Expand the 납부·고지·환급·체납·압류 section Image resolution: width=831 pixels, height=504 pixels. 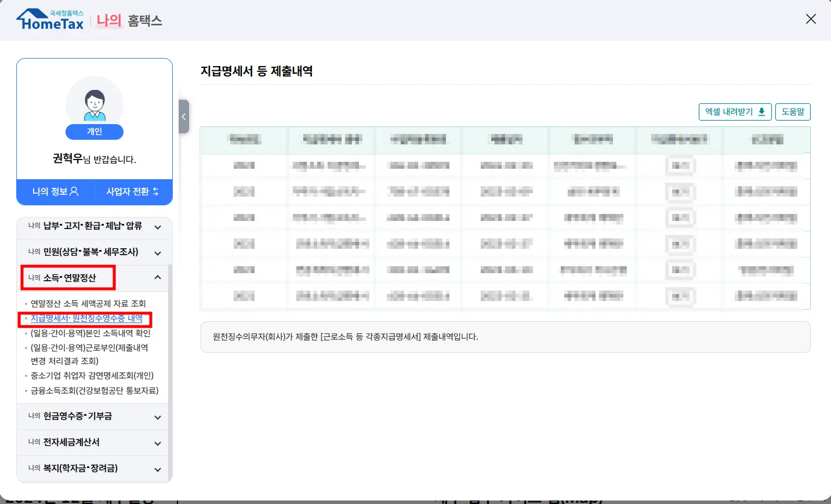point(93,227)
